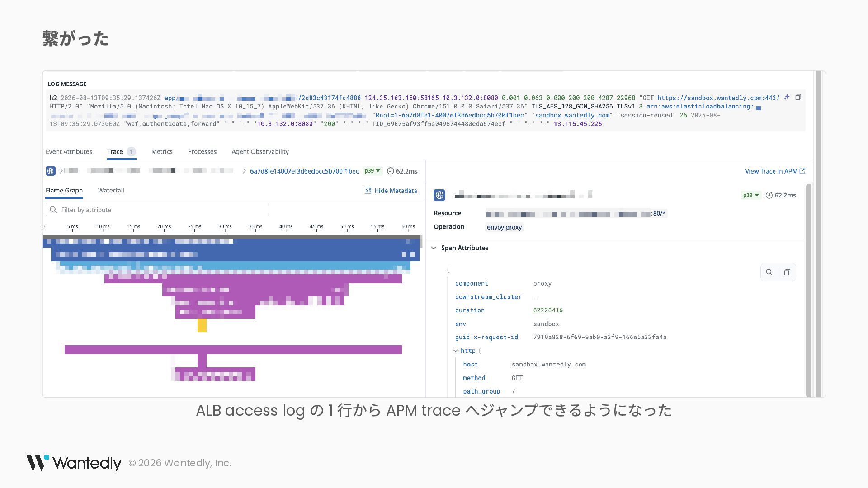Switch to the Waterfall view tab
Viewport: 868px width, 488px height.
[111, 191]
